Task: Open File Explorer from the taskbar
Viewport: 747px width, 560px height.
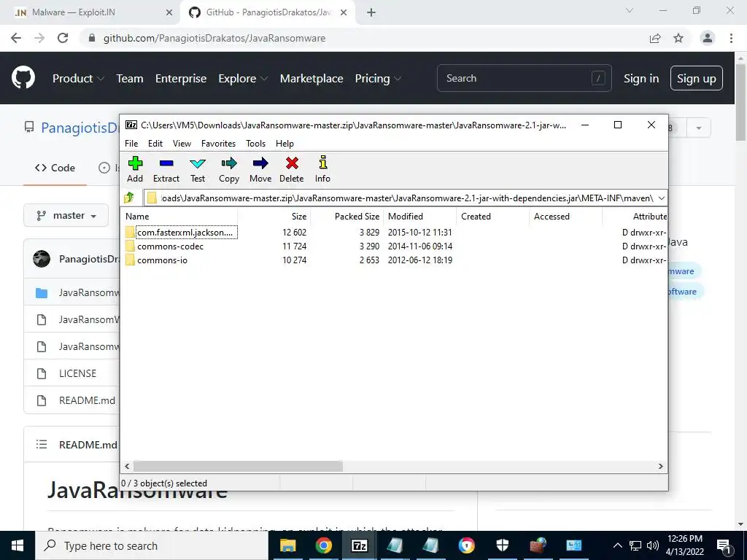Action: coord(287,545)
